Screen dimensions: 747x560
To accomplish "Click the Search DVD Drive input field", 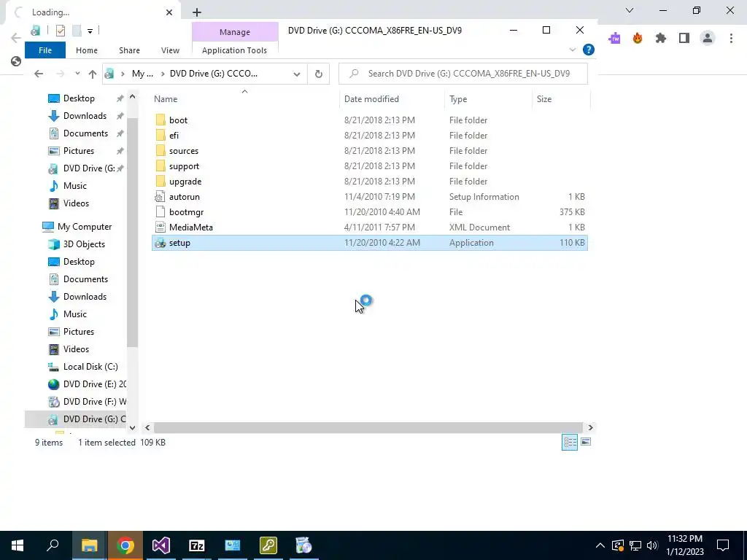I will click(463, 74).
